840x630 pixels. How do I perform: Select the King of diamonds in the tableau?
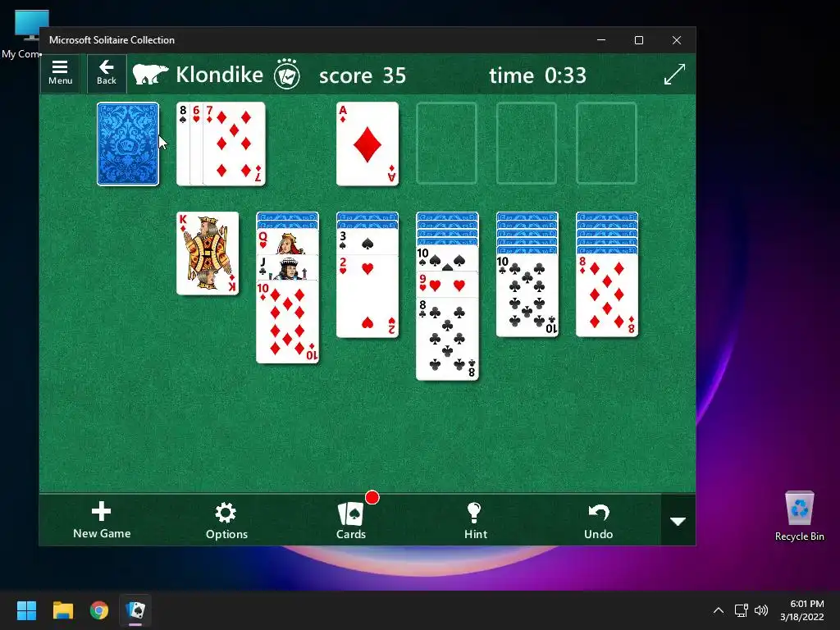point(208,253)
